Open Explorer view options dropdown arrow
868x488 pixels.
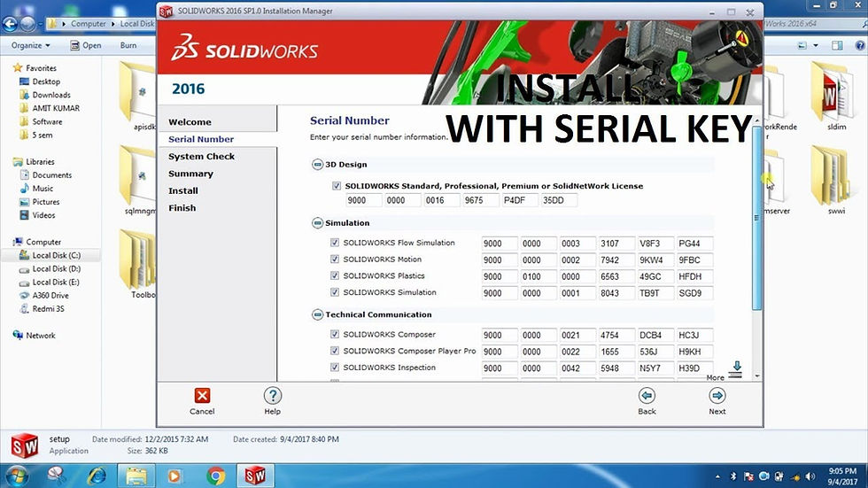coord(816,45)
